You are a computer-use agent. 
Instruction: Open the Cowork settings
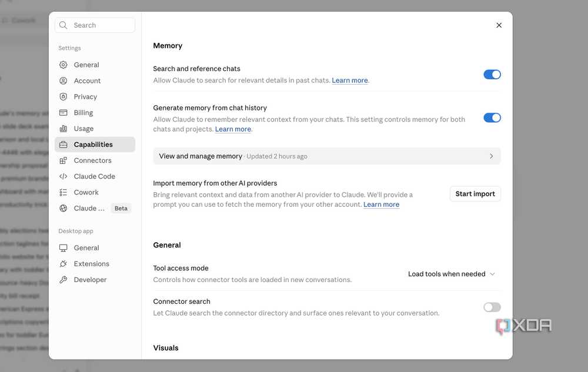click(x=95, y=192)
